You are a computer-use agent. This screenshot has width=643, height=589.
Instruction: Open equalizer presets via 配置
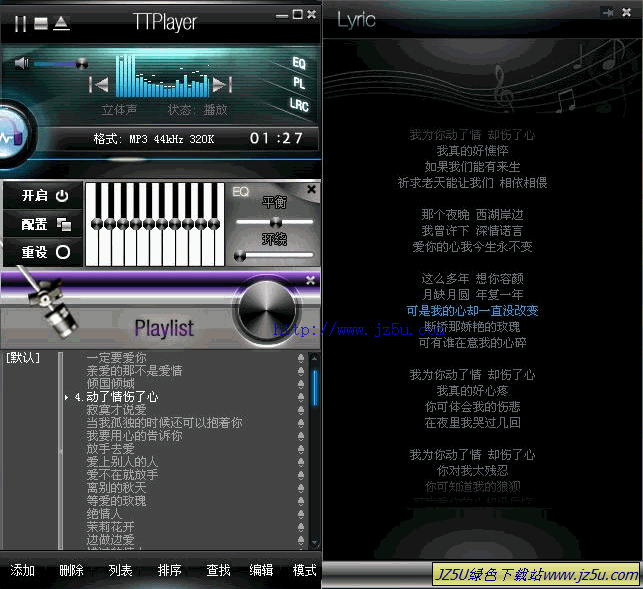(44, 224)
